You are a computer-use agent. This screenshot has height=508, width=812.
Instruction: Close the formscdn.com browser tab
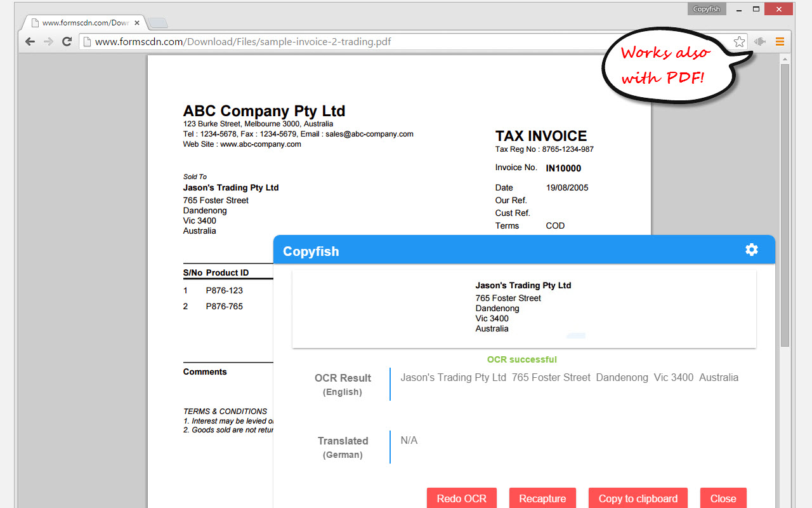[x=136, y=23]
